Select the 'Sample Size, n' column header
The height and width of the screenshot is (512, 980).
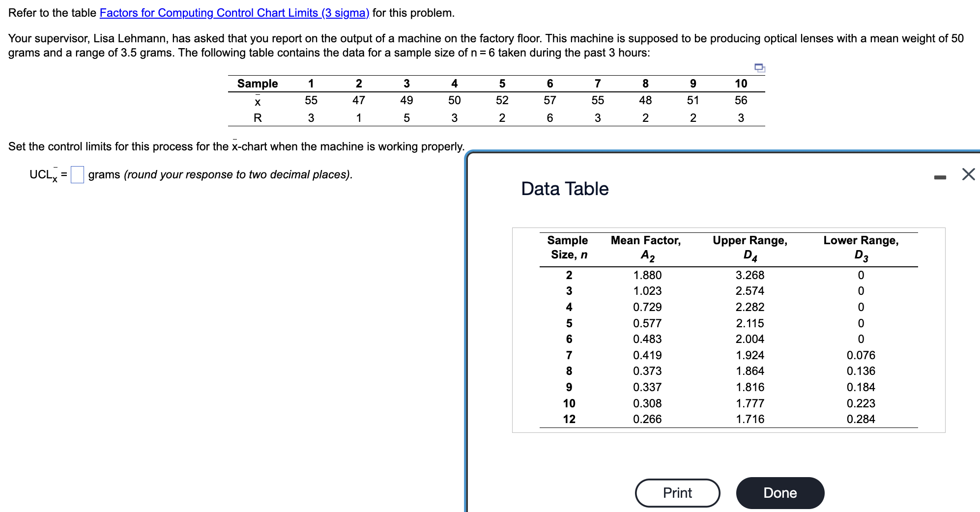point(568,247)
